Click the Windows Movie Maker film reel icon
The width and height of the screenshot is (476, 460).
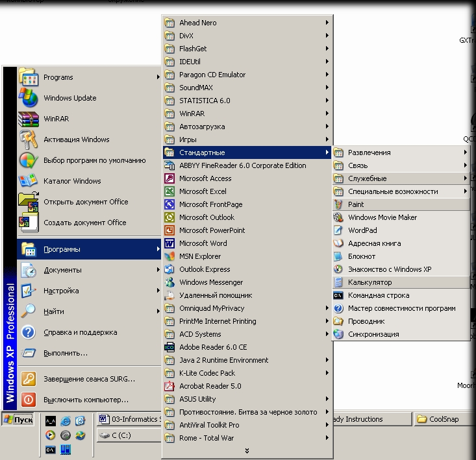(338, 217)
